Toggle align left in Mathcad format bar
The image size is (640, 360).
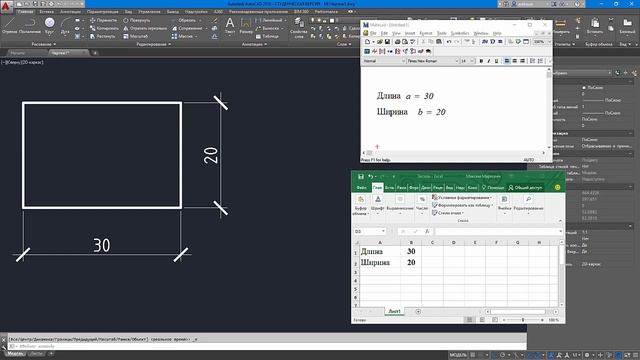tap(507, 61)
